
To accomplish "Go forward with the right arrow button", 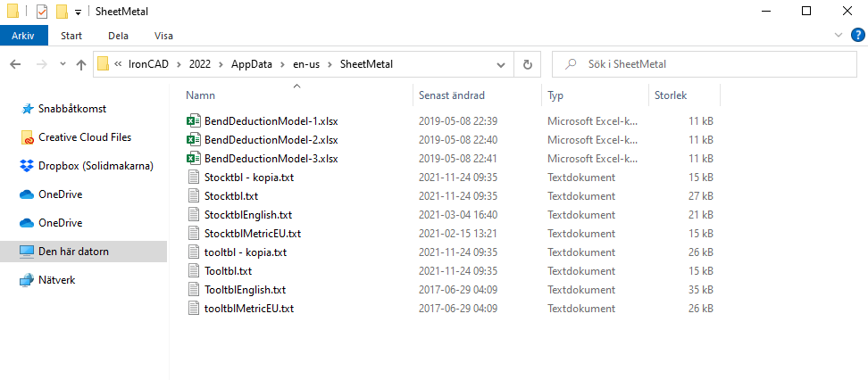I will pos(41,65).
